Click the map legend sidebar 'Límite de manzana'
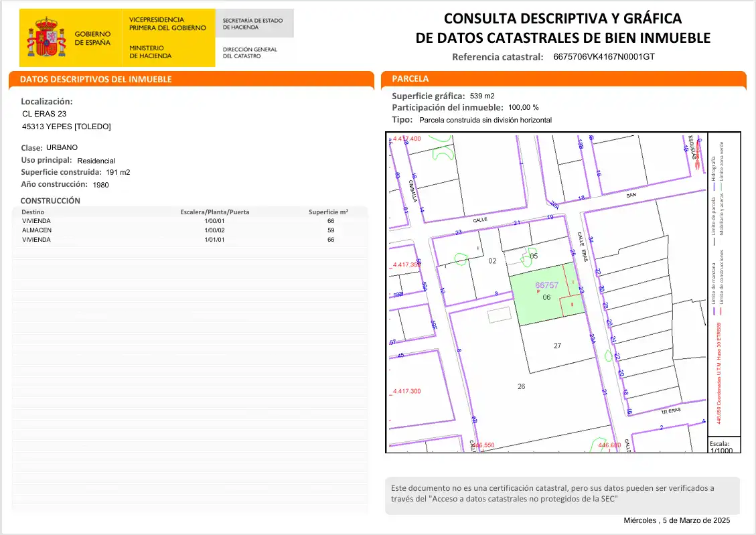 714,288
